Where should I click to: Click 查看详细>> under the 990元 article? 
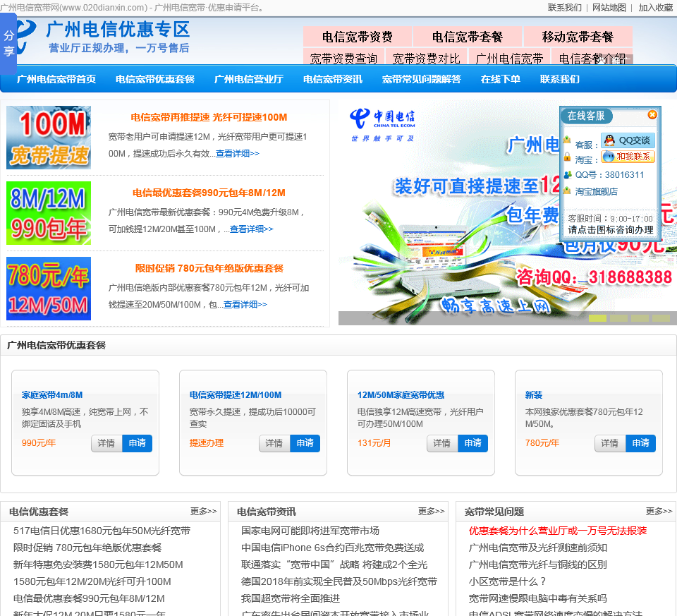251,229
